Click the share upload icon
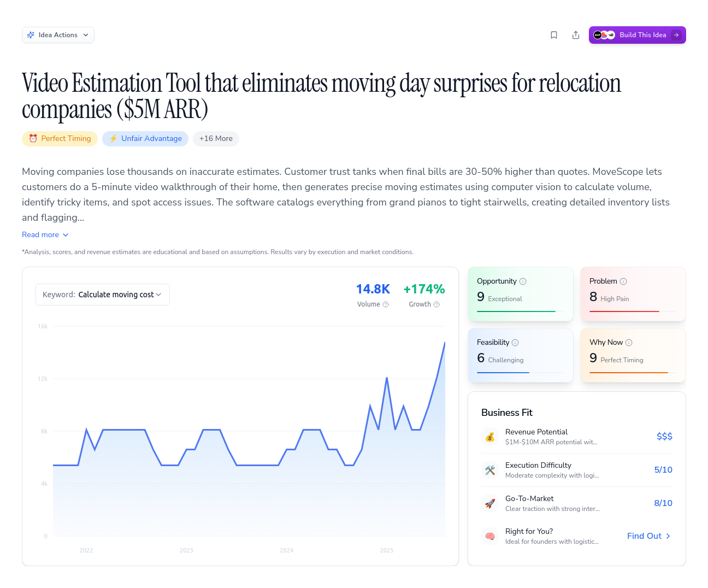 [576, 35]
